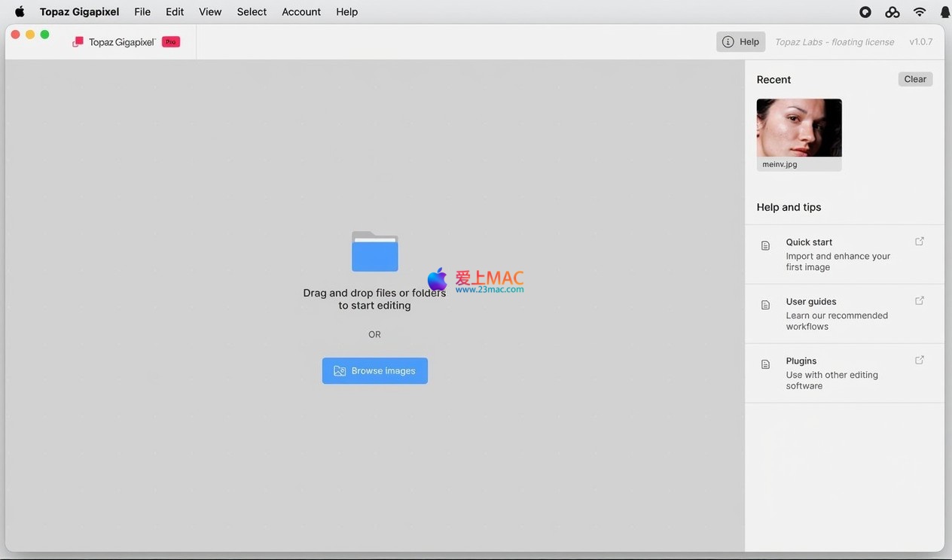The height and width of the screenshot is (560, 952).
Task: Click the Help button in the header
Action: (x=740, y=42)
